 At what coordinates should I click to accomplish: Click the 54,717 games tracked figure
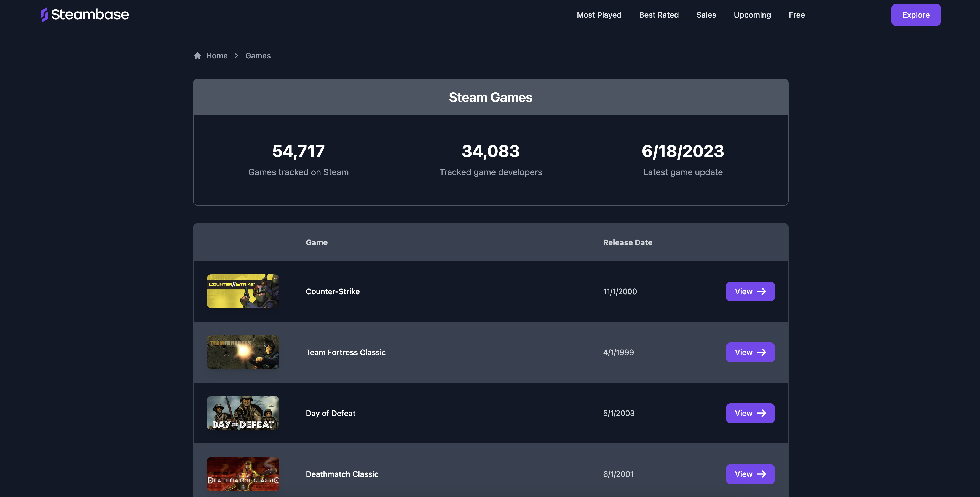(x=298, y=151)
